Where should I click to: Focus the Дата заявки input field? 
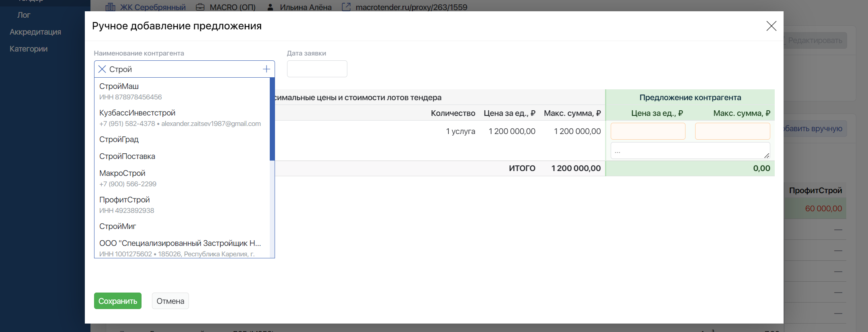[x=317, y=69]
